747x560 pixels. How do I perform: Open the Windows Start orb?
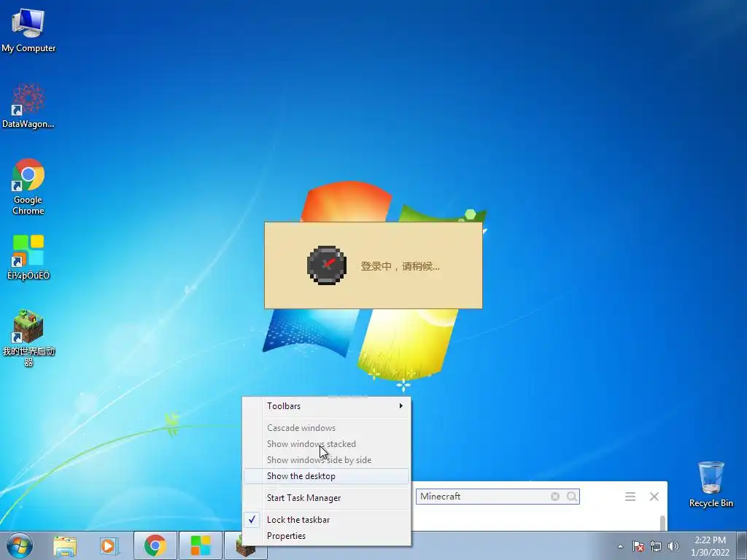(x=20, y=545)
